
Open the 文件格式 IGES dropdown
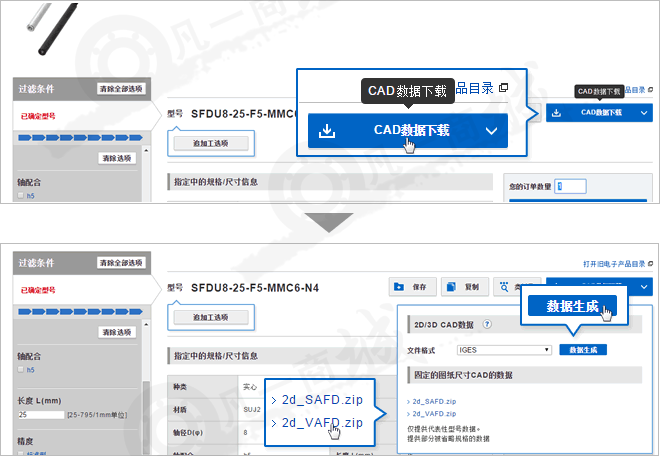coord(505,350)
